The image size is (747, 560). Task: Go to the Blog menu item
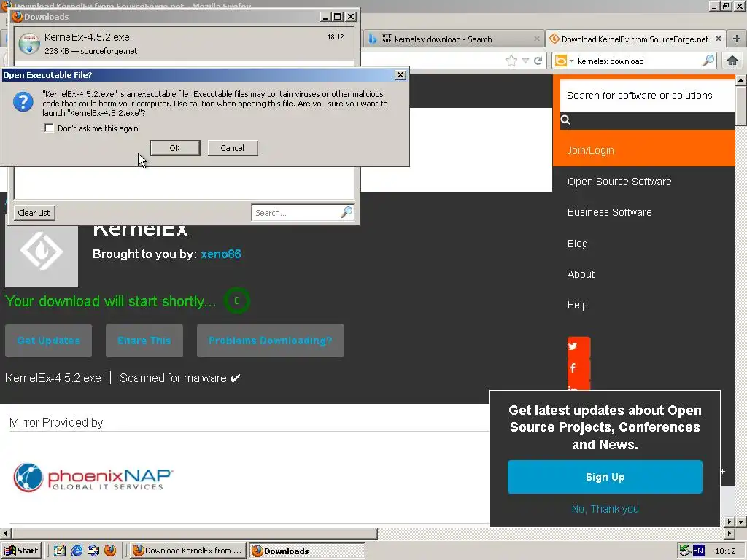(578, 244)
